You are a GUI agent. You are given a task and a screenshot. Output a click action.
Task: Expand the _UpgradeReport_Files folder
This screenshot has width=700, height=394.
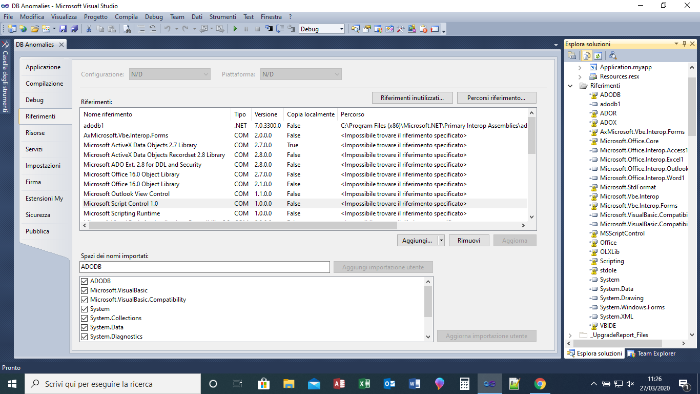pyautogui.click(x=570, y=335)
